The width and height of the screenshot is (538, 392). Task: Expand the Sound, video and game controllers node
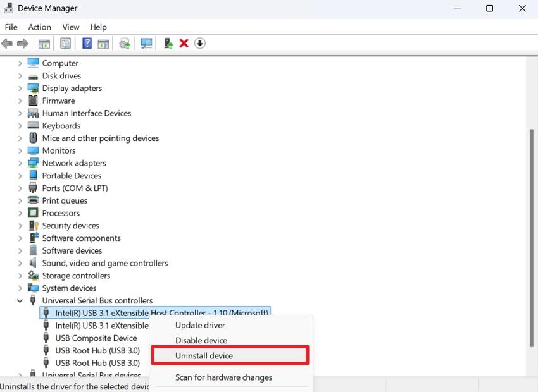tap(20, 263)
